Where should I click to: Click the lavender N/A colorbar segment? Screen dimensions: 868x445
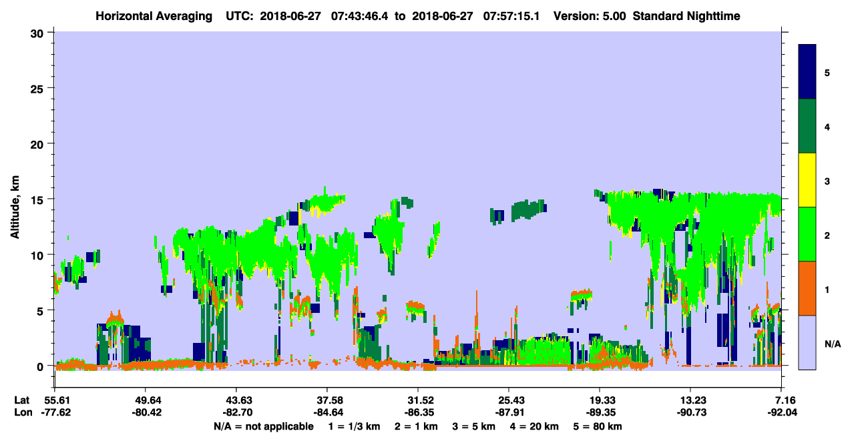[807, 342]
